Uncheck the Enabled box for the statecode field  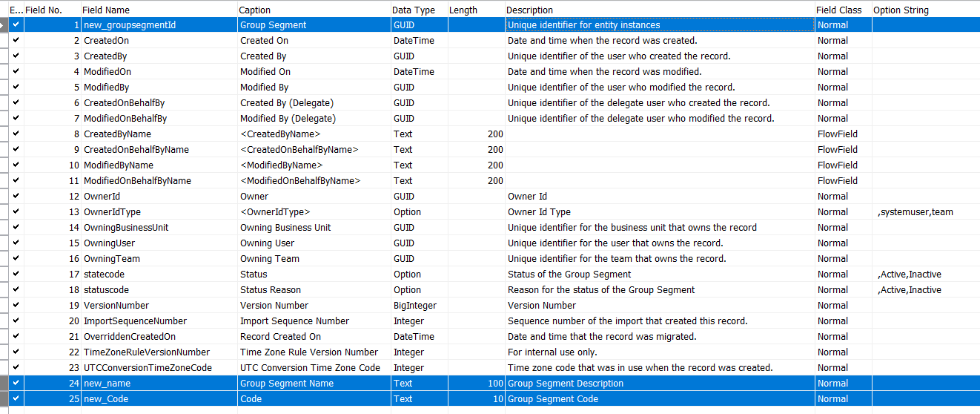click(x=16, y=274)
